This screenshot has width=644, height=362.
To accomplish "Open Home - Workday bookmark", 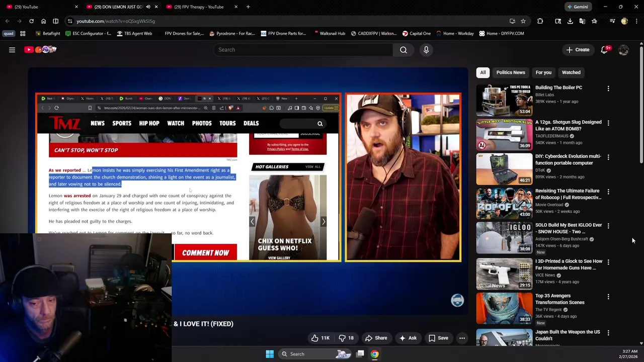I will coord(455,33).
